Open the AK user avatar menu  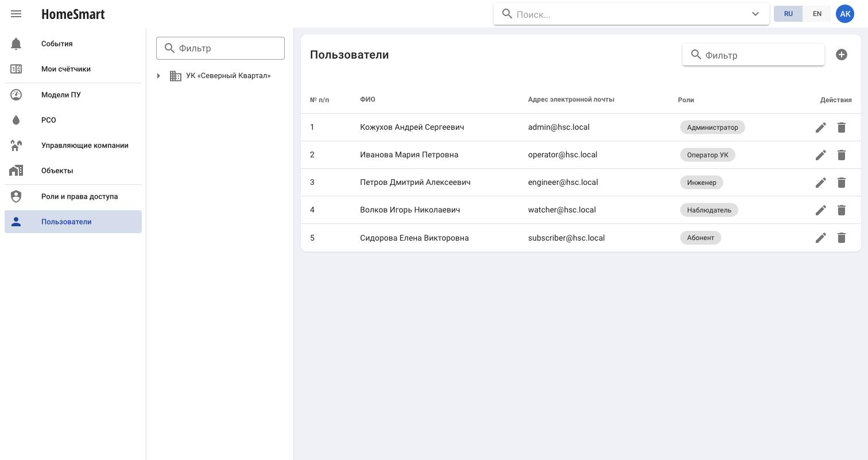(845, 14)
